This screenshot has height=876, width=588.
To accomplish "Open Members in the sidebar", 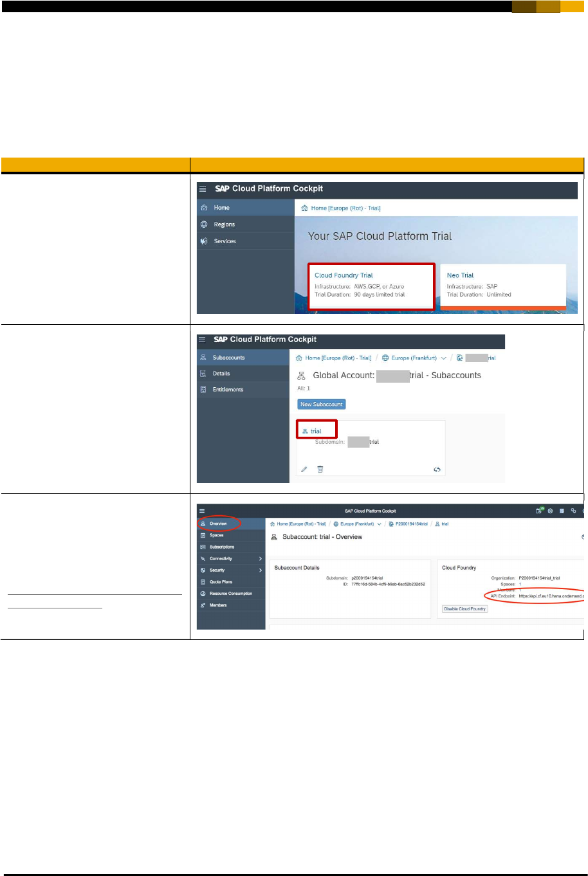I will click(231, 605).
